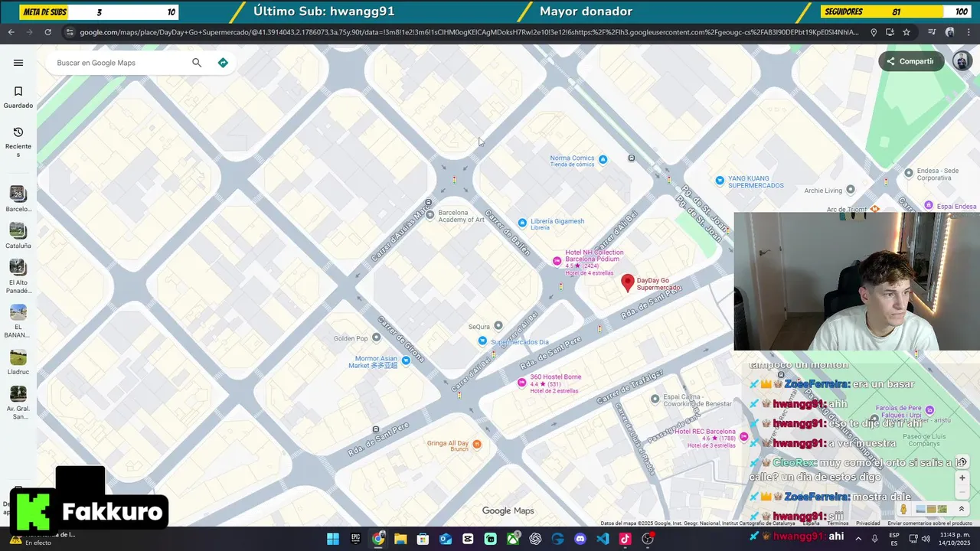The image size is (980, 551).
Task: Zoom in with the map plus button
Action: tap(962, 478)
